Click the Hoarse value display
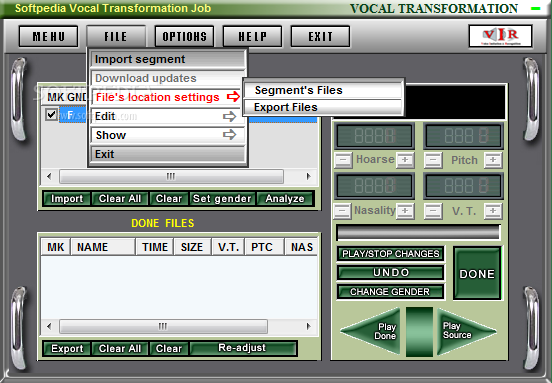Viewport: 552px width, 383px height. [x=375, y=136]
